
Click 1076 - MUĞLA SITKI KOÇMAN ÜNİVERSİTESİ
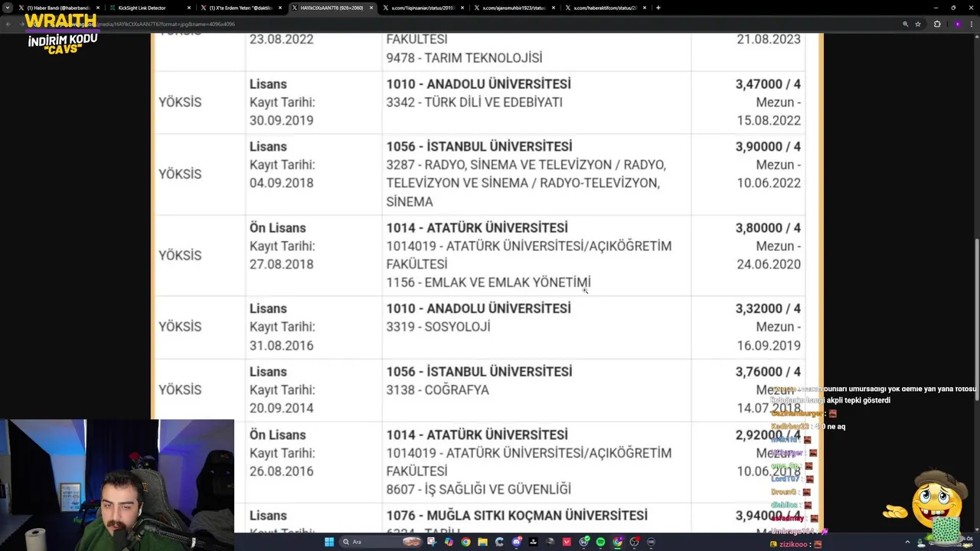(516, 516)
